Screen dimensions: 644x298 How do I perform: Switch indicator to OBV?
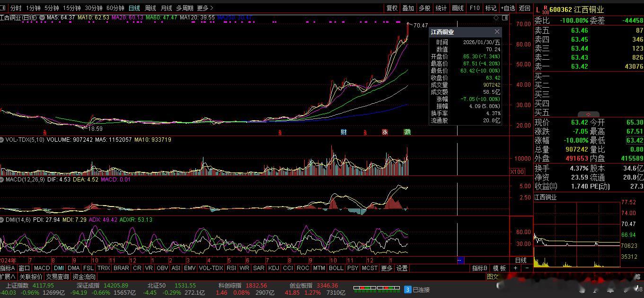(x=162, y=268)
